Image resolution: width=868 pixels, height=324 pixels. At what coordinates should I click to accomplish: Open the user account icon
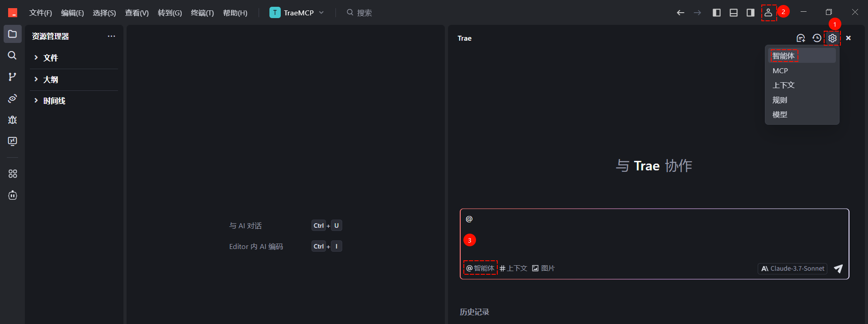pos(768,13)
